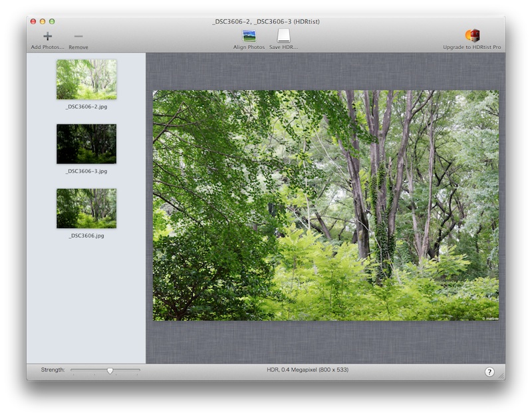Click the _DSC3606.jpg filename label

coord(86,235)
